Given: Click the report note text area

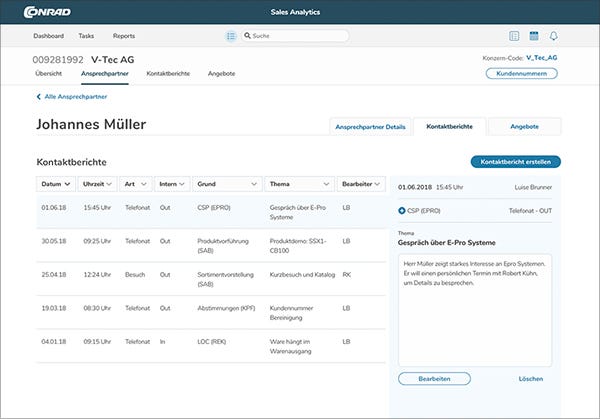Looking at the screenshot, I should (x=475, y=310).
